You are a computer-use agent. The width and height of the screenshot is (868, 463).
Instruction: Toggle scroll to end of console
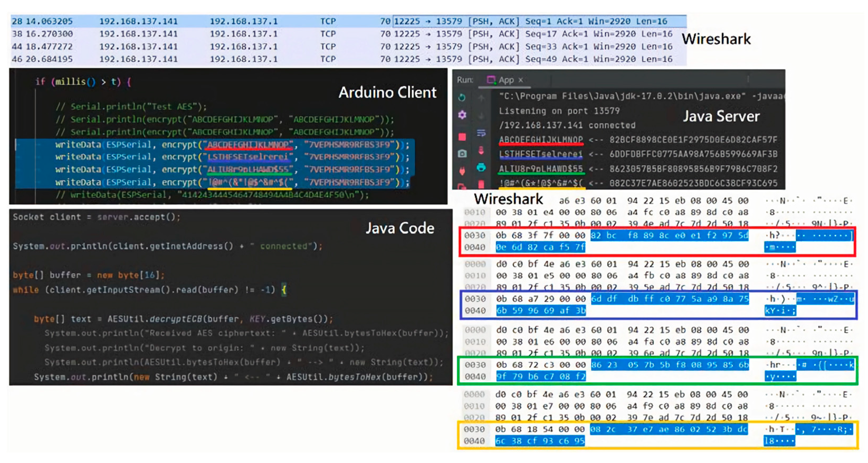pyautogui.click(x=481, y=150)
